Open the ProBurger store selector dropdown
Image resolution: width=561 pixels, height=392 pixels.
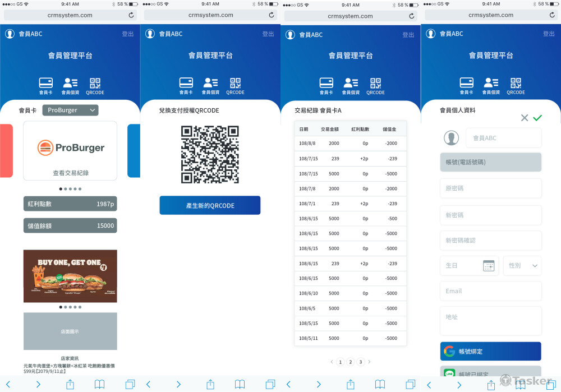point(70,110)
